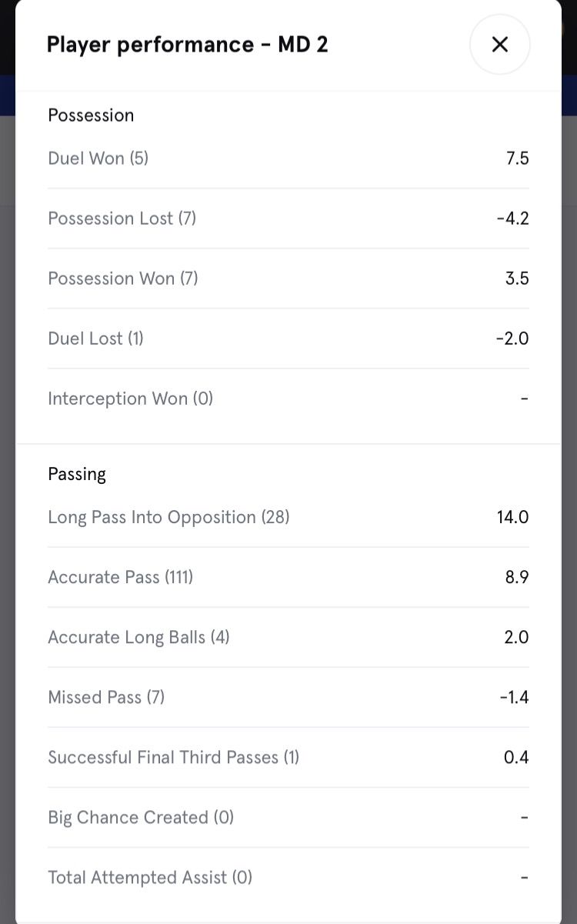
Task: Close the Player performance dialog
Action: [x=499, y=45]
